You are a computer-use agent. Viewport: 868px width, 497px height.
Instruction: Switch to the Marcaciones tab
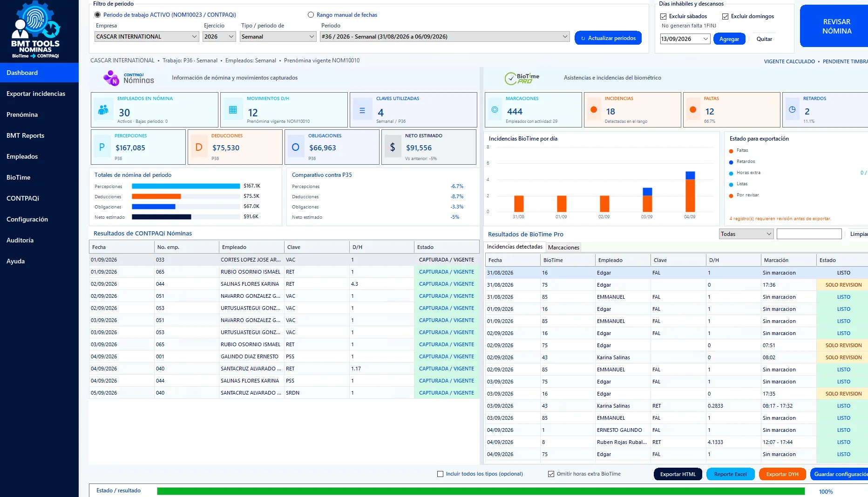tap(563, 248)
